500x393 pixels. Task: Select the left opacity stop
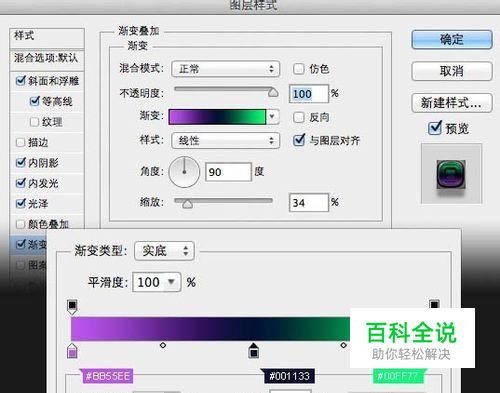coord(72,307)
